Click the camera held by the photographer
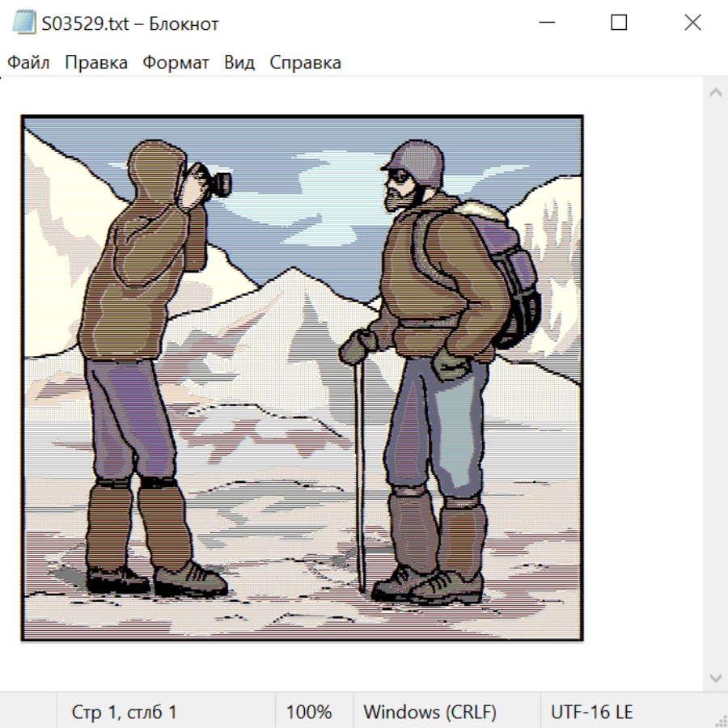 tap(215, 184)
